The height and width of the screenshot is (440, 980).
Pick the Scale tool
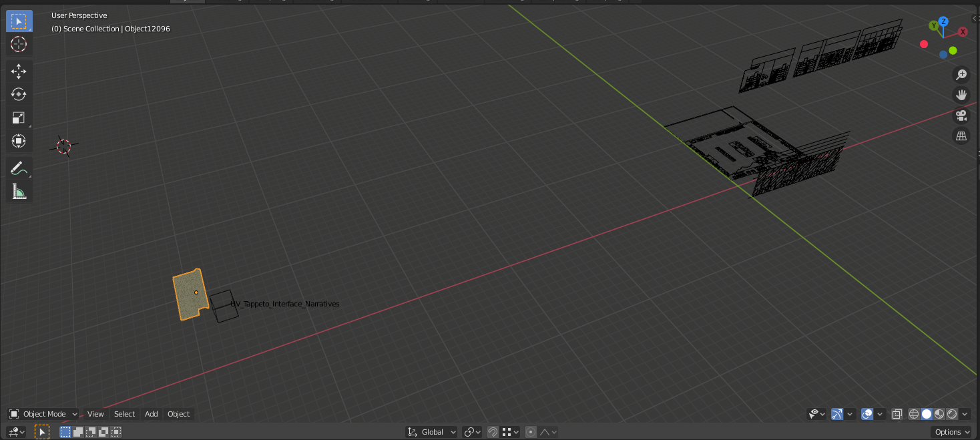coord(19,118)
